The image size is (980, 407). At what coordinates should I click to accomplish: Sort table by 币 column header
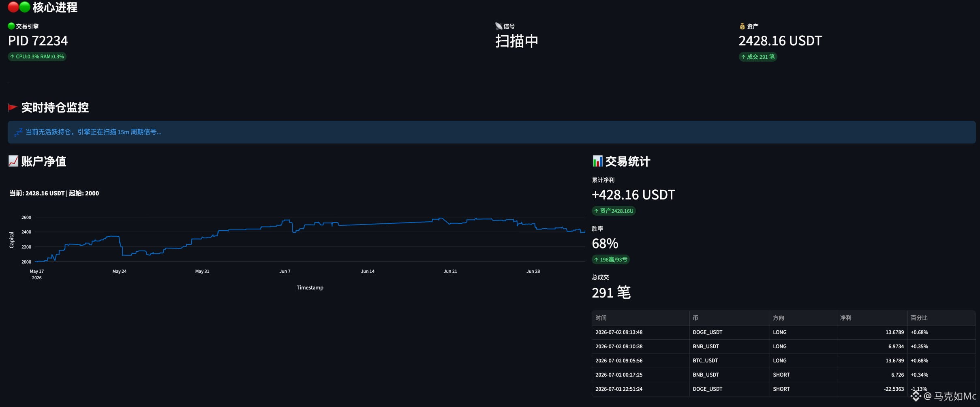(729, 318)
